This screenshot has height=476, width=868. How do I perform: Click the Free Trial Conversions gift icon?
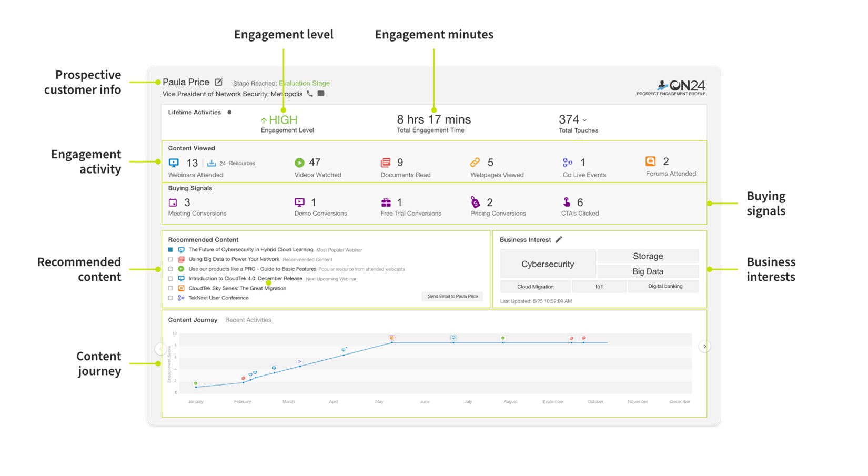[386, 202]
